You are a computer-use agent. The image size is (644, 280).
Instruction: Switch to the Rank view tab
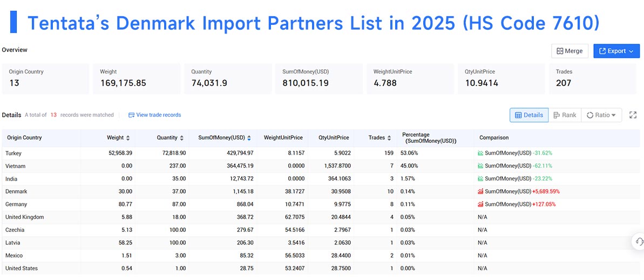click(565, 115)
